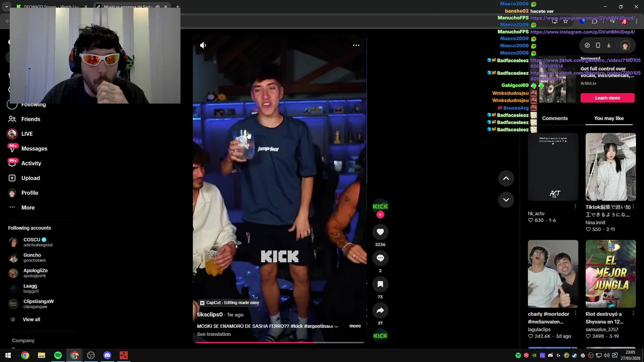
Task: Open File Explorer from the taskbar
Action: 41,355
